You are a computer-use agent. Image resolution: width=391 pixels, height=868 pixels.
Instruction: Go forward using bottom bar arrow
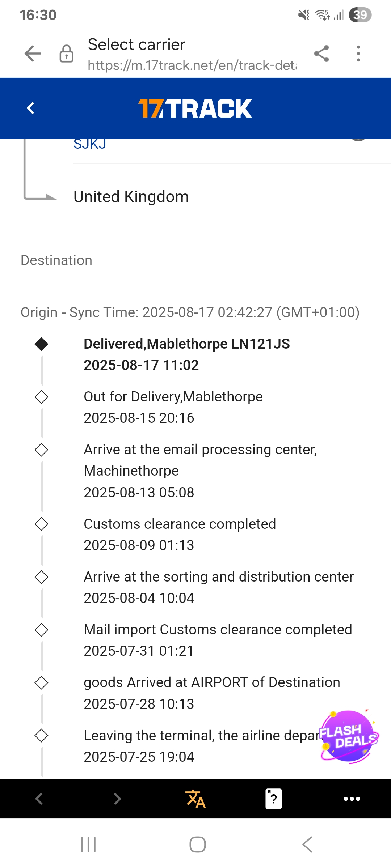point(117,799)
